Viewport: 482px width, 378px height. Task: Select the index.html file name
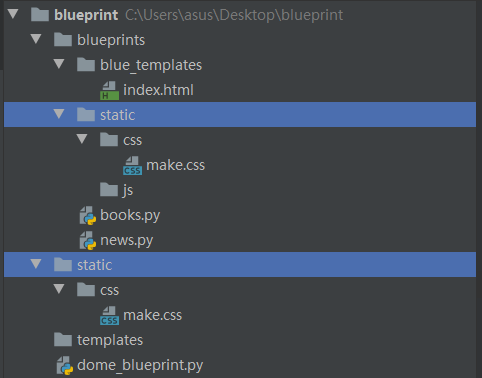(158, 90)
